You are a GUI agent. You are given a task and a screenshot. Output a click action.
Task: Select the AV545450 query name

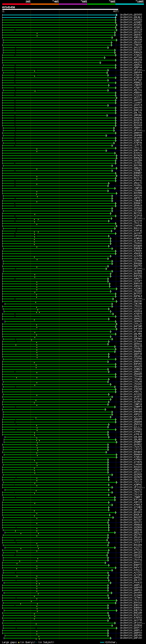(8, 8)
